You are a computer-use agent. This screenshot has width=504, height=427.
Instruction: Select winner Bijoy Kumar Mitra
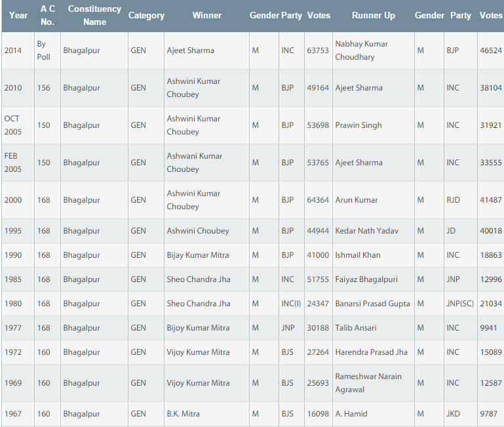[198, 328]
